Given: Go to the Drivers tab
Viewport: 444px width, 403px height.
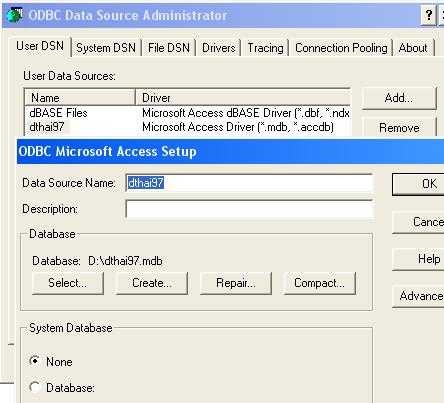Looking at the screenshot, I should pos(219,48).
